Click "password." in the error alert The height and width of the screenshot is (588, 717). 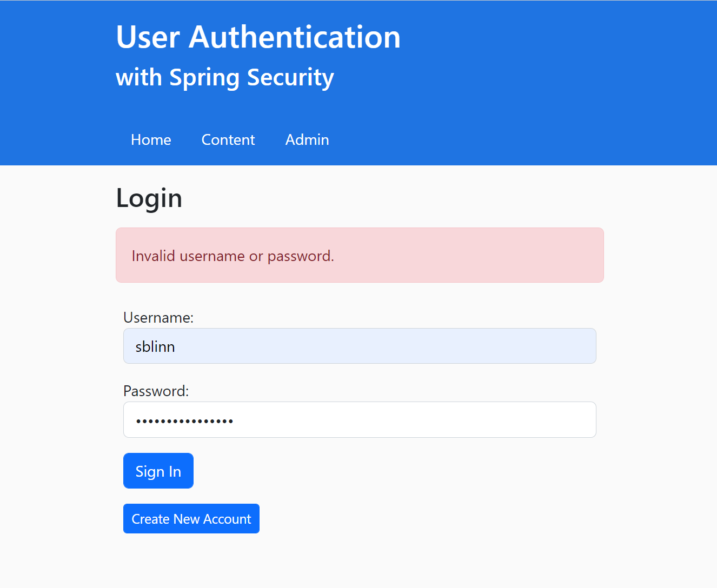tap(301, 256)
